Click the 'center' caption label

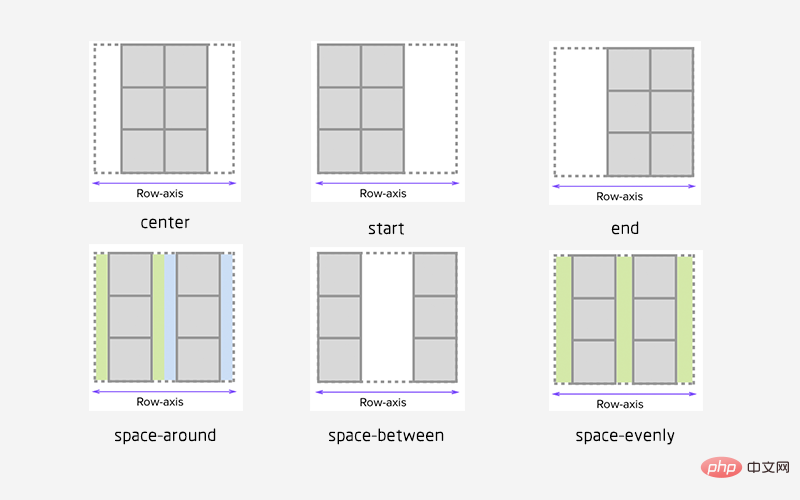pyautogui.click(x=165, y=222)
